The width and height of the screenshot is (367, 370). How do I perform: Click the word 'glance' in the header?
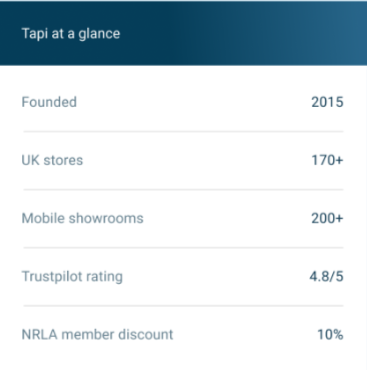(x=99, y=35)
